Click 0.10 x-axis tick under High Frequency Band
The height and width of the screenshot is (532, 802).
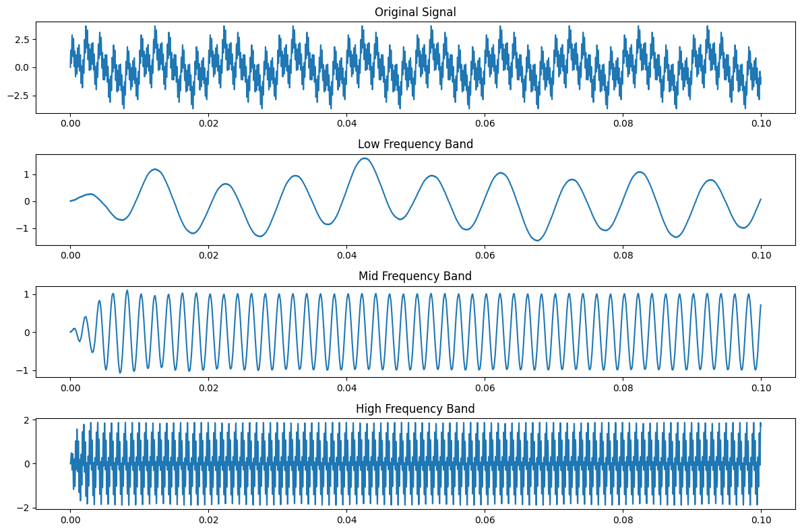pyautogui.click(x=761, y=521)
